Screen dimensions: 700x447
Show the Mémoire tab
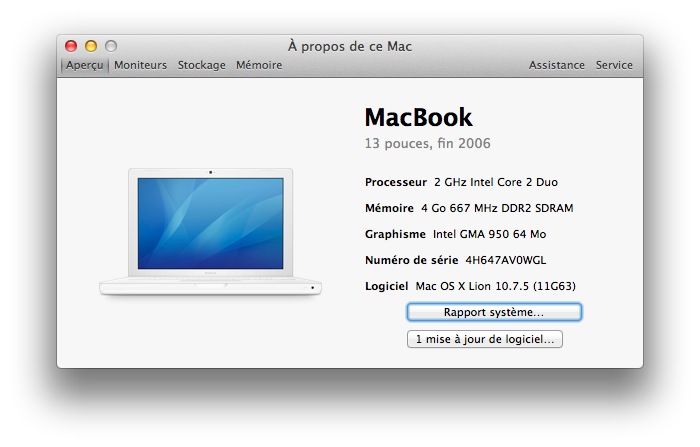(x=259, y=65)
